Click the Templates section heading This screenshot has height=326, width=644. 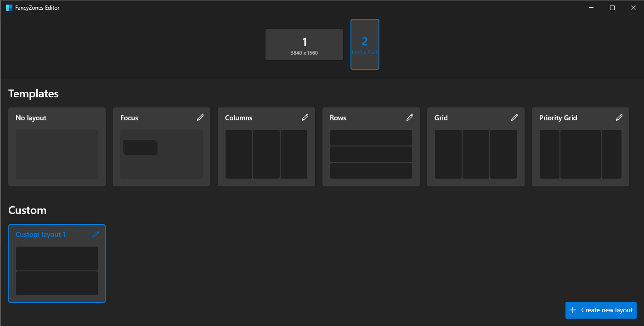tap(33, 93)
